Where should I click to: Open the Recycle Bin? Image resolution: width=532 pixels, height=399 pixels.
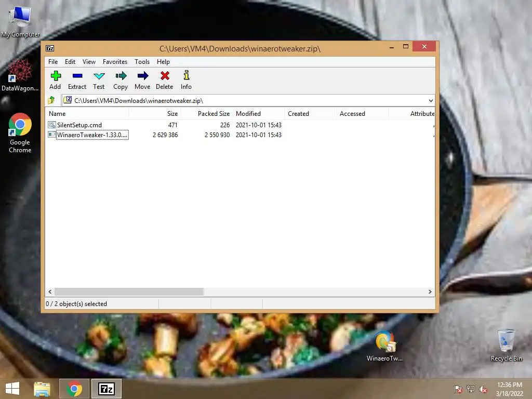click(x=506, y=345)
